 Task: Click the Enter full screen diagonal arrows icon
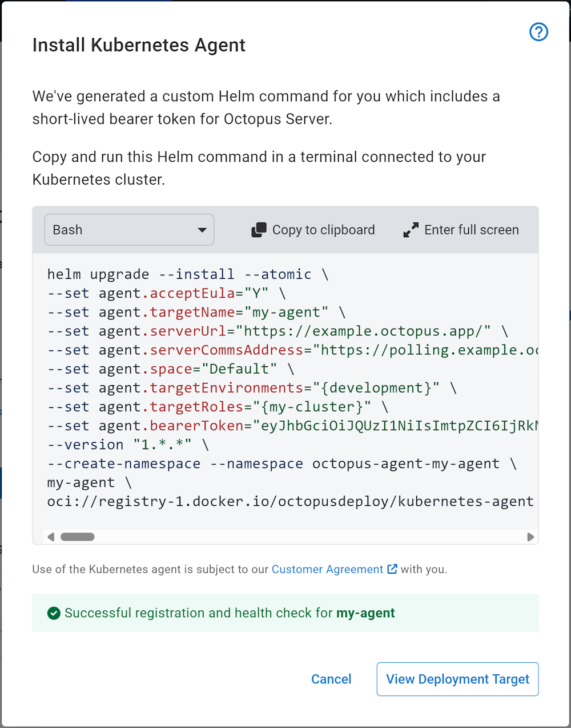tap(410, 229)
